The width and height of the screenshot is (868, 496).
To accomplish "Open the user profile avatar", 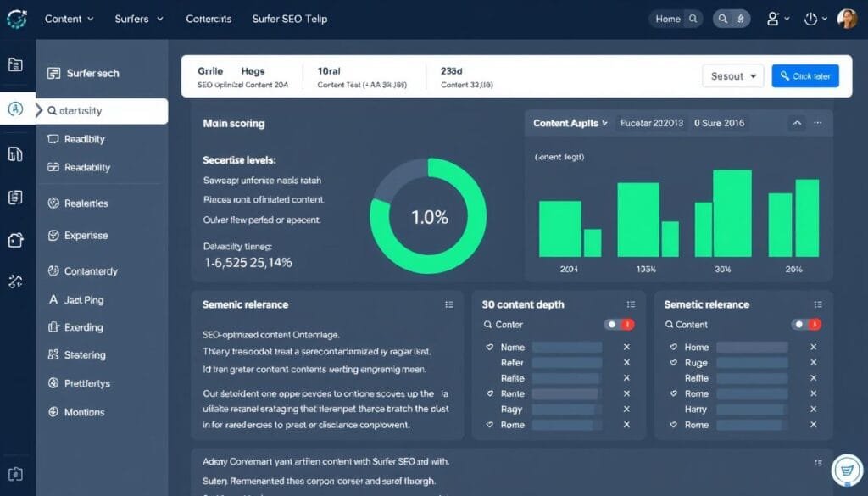I will pos(846,19).
